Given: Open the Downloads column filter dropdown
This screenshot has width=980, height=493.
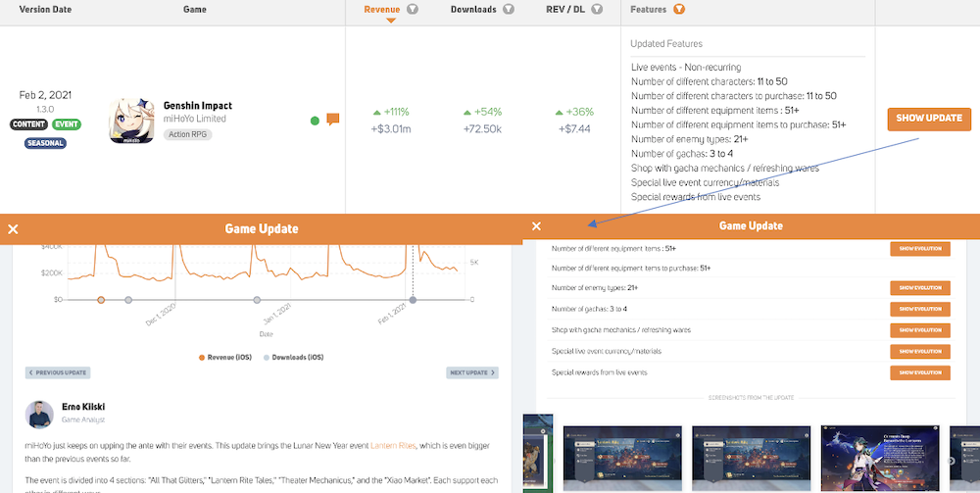Looking at the screenshot, I should 509,10.
